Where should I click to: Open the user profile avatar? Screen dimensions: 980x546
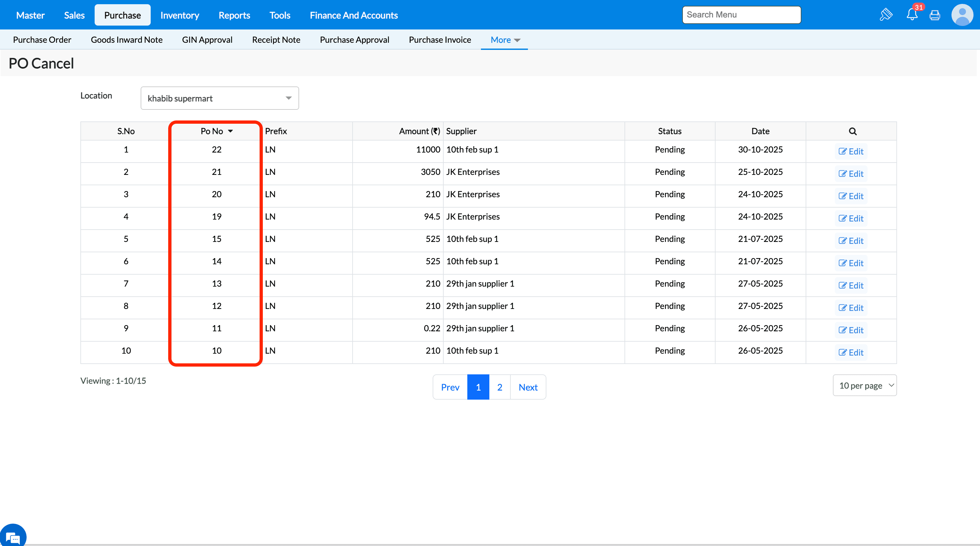click(x=962, y=15)
